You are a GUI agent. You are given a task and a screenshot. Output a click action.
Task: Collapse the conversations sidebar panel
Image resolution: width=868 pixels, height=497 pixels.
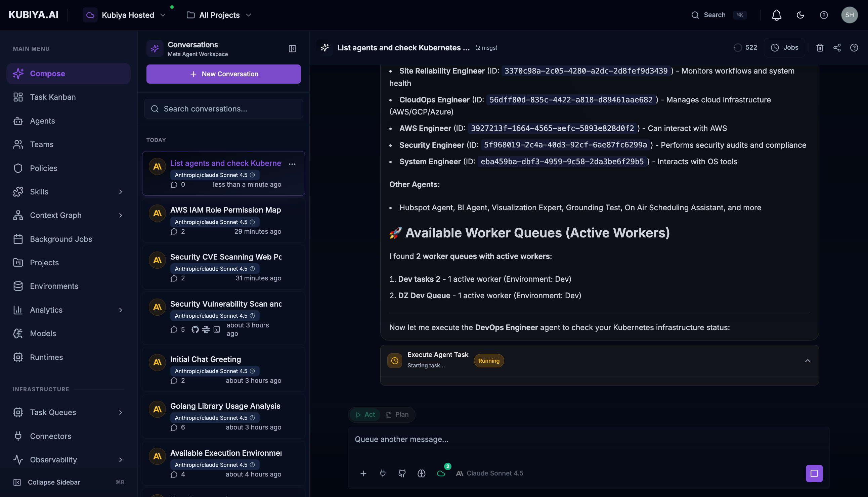click(292, 48)
